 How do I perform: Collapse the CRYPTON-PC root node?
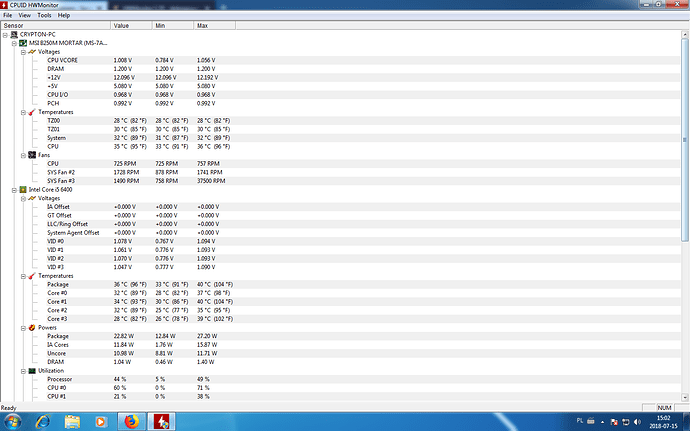[x=6, y=34]
